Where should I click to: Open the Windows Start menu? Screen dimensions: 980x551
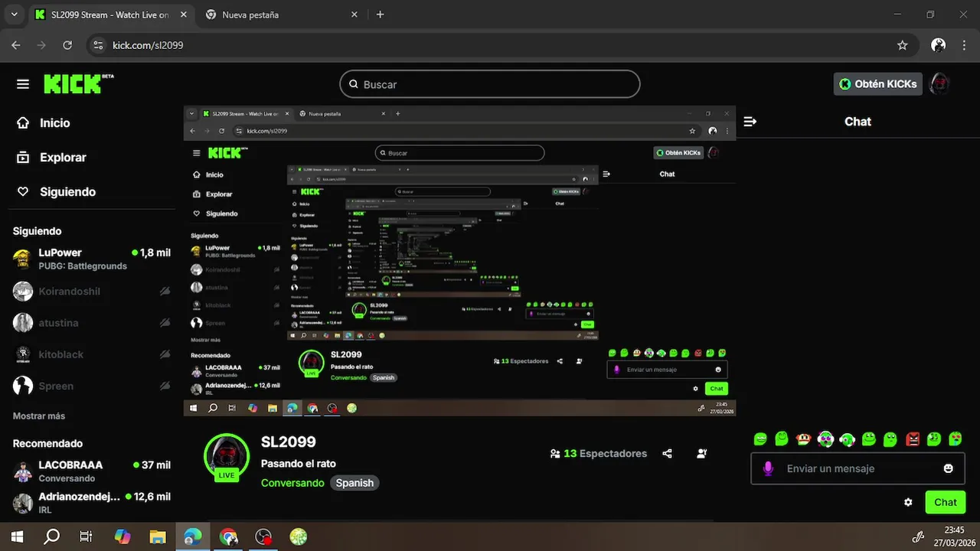(17, 537)
